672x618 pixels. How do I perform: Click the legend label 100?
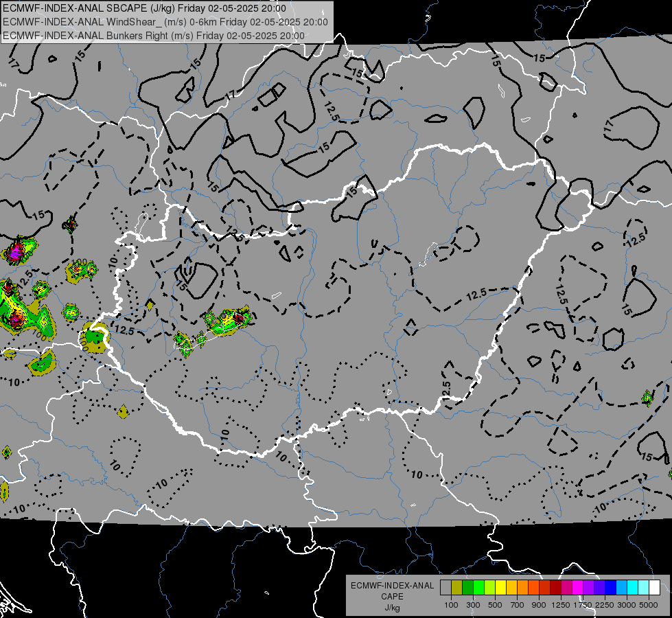pyautogui.click(x=451, y=605)
